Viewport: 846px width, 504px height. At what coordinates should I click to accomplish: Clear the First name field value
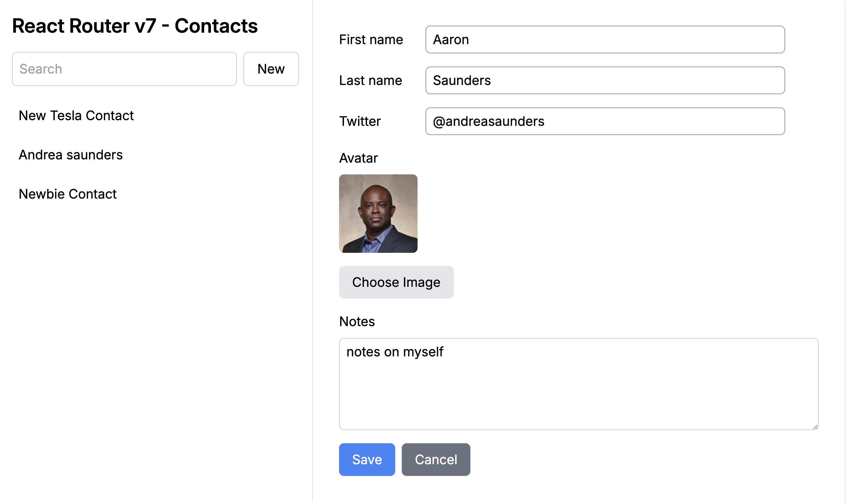[x=605, y=39]
